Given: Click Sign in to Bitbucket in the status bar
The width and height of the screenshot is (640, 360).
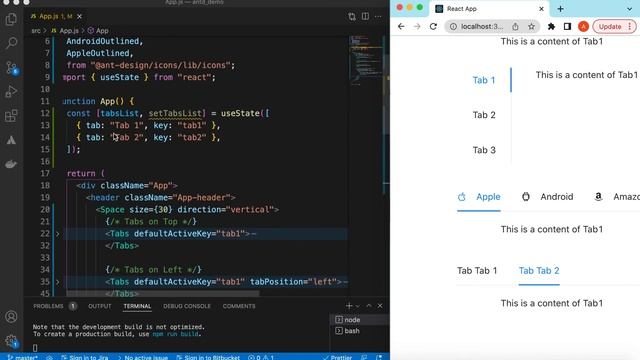Looking at the screenshot, I should point(208,357).
